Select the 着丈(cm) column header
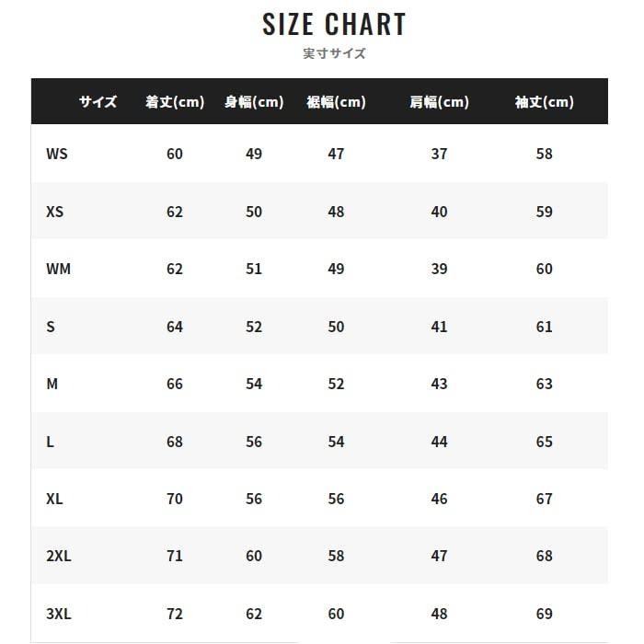 [175, 102]
